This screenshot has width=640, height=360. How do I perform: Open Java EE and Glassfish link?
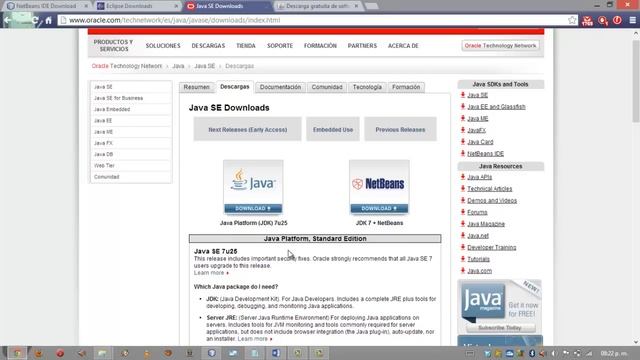click(x=496, y=107)
